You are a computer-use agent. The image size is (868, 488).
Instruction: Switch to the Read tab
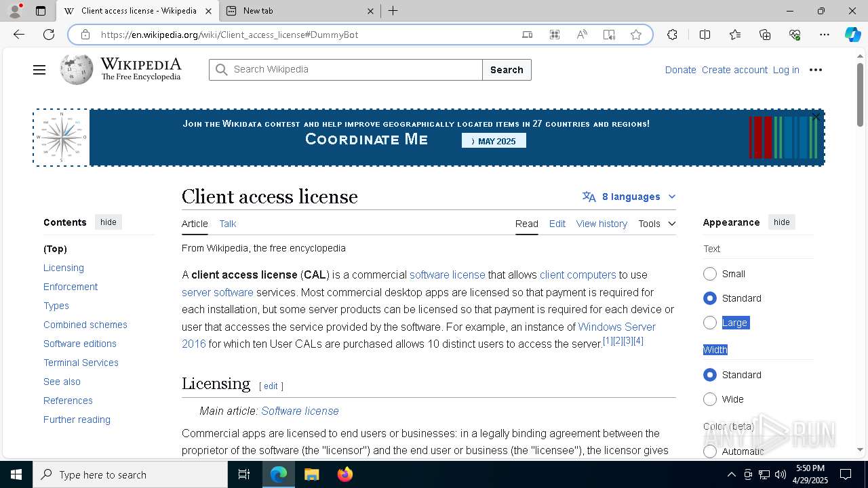(x=527, y=224)
